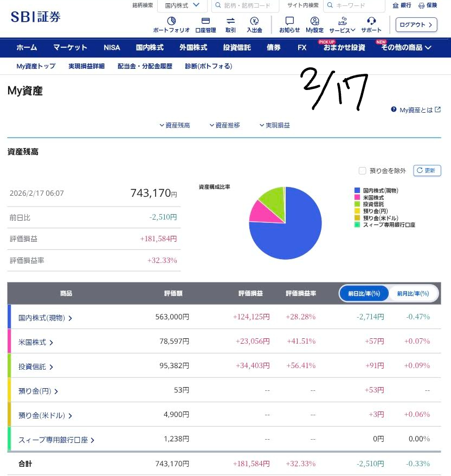The width and height of the screenshot is (451, 476).
Task: Click the 口座管理 card icon
Action: [205, 21]
